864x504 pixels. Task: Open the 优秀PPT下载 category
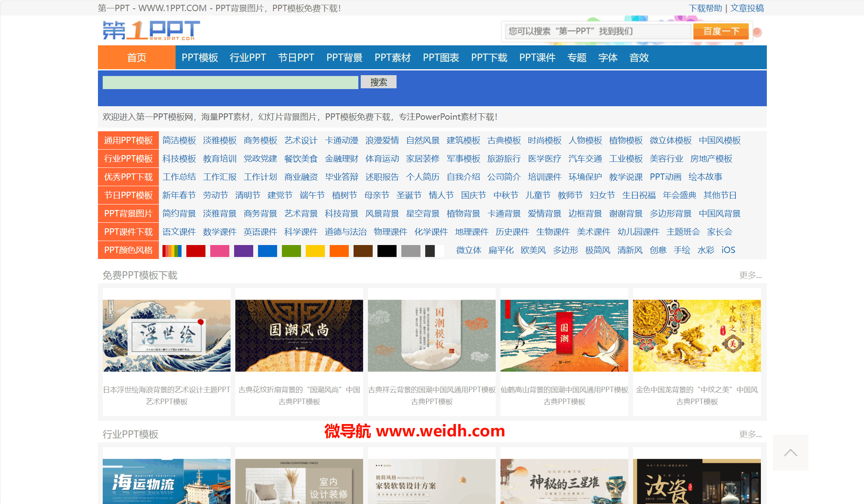tap(128, 177)
